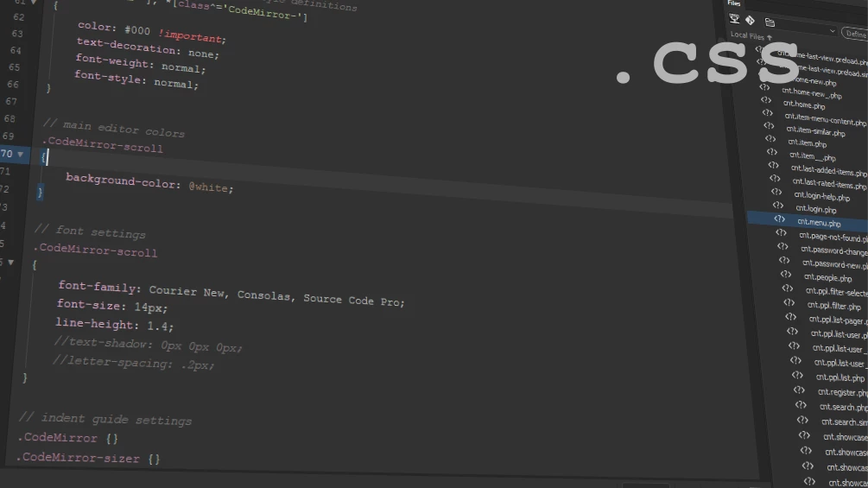The image size is (868, 488).
Task: Click the PHP icon beside cnt.password-change
Action: [x=782, y=246]
